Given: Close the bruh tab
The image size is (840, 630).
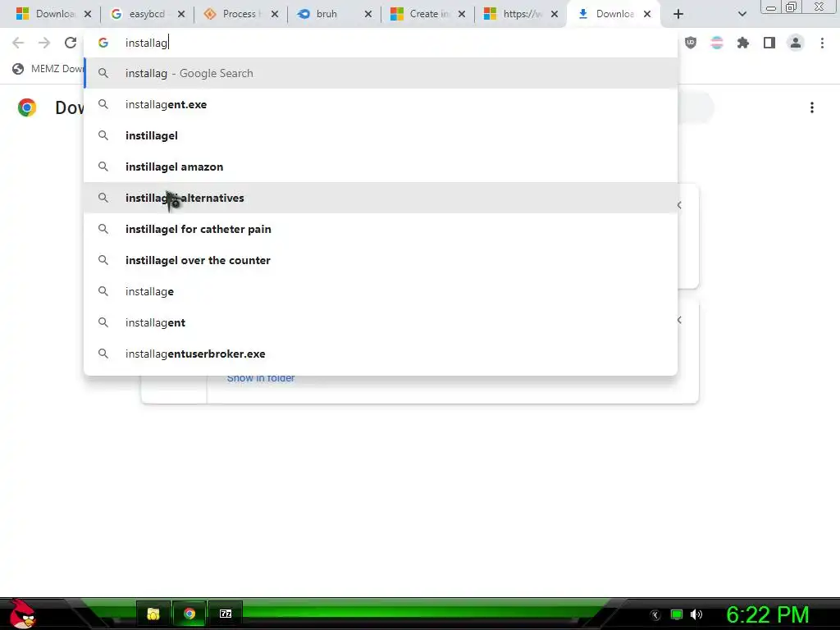Looking at the screenshot, I should 368,14.
